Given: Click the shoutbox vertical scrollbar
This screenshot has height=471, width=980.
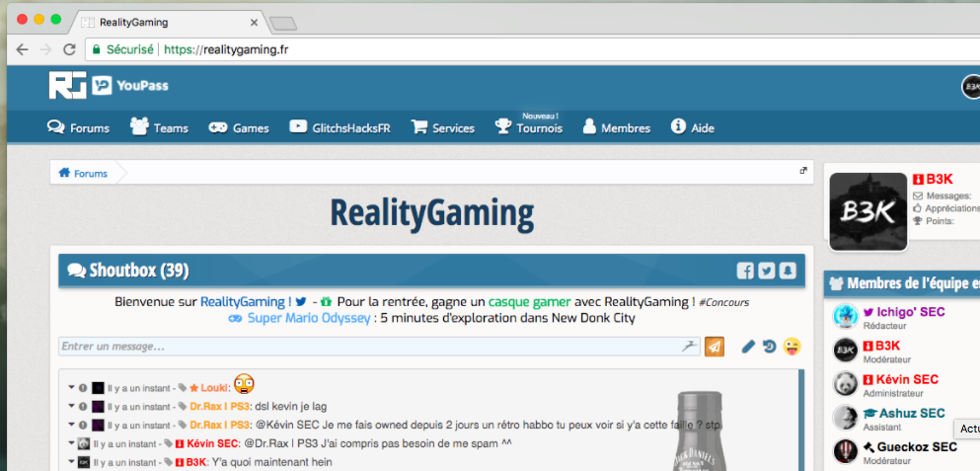Looking at the screenshot, I should 801,420.
